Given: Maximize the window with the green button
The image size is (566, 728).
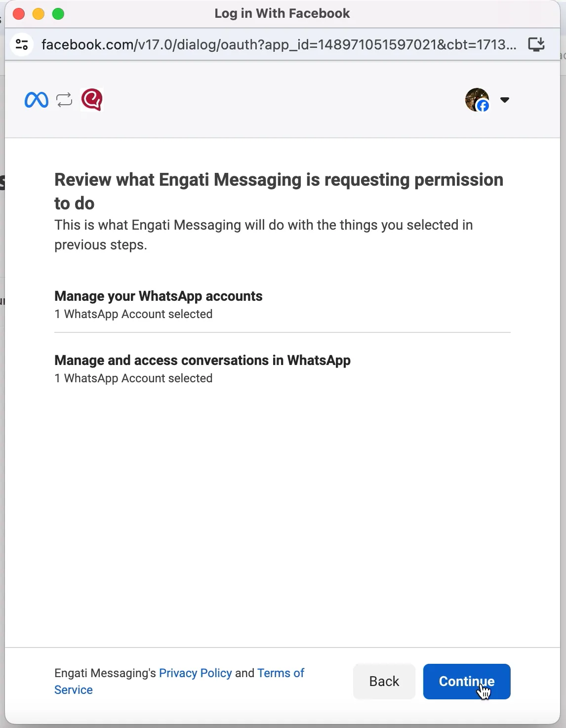Looking at the screenshot, I should (x=58, y=14).
